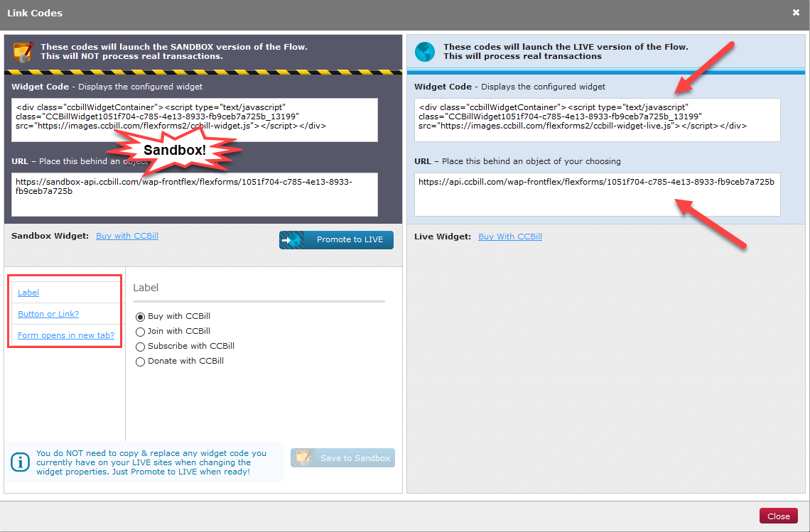
Task: Click the red Close button
Action: tap(778, 516)
